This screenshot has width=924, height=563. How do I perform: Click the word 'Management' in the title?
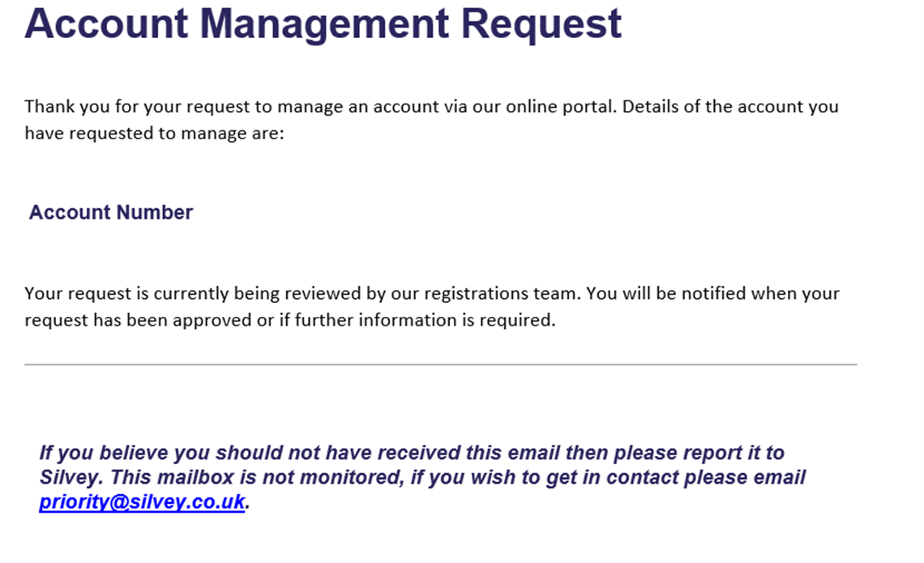point(325,23)
